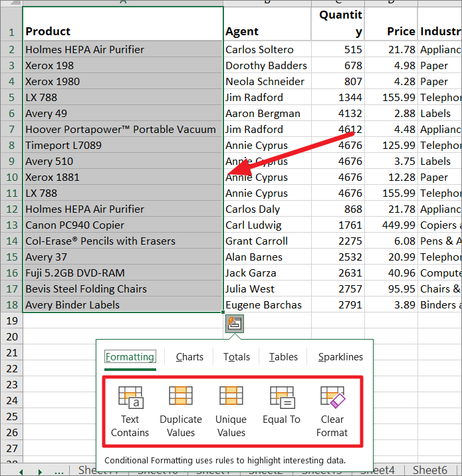Viewport: 462px width, 476px height.
Task: Click cell 'Hoover Portapower™ Portable Vacuum'
Action: pyautogui.click(x=123, y=129)
